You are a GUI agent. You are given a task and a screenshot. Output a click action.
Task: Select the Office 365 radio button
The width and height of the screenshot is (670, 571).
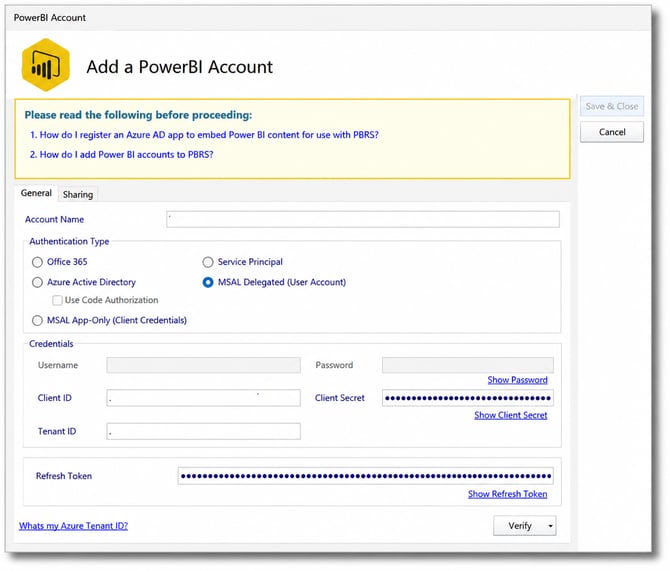tap(37, 262)
